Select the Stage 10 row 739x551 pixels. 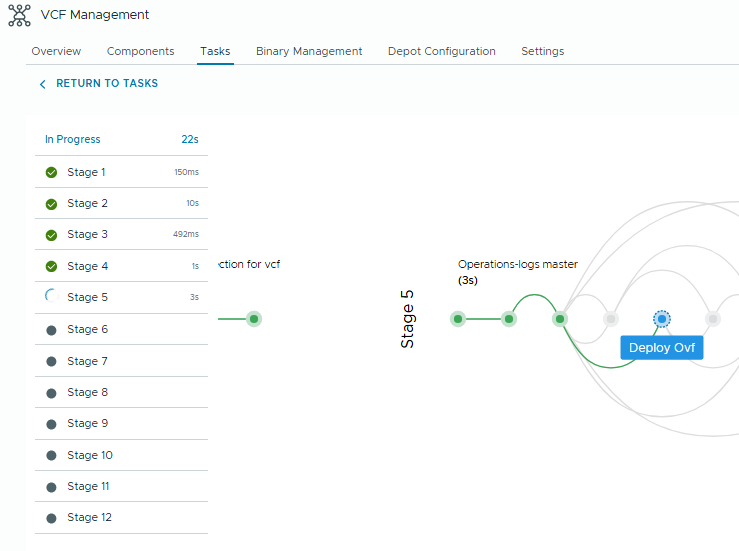(90, 455)
